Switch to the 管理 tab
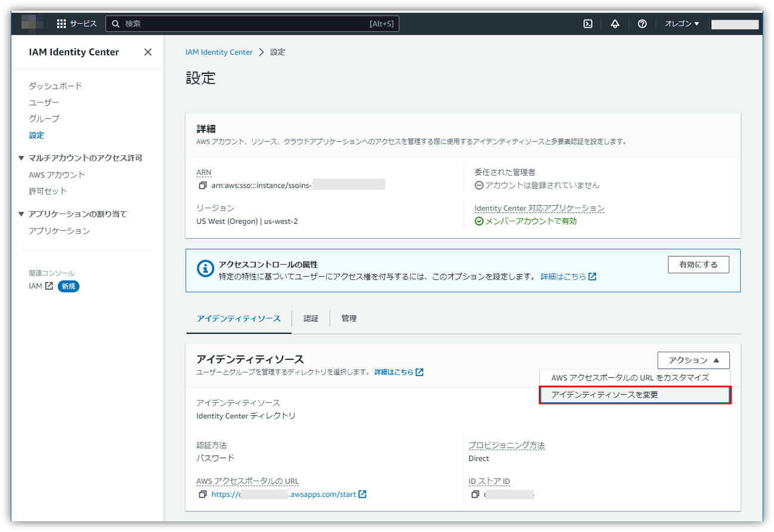This screenshot has width=774, height=532. [349, 319]
